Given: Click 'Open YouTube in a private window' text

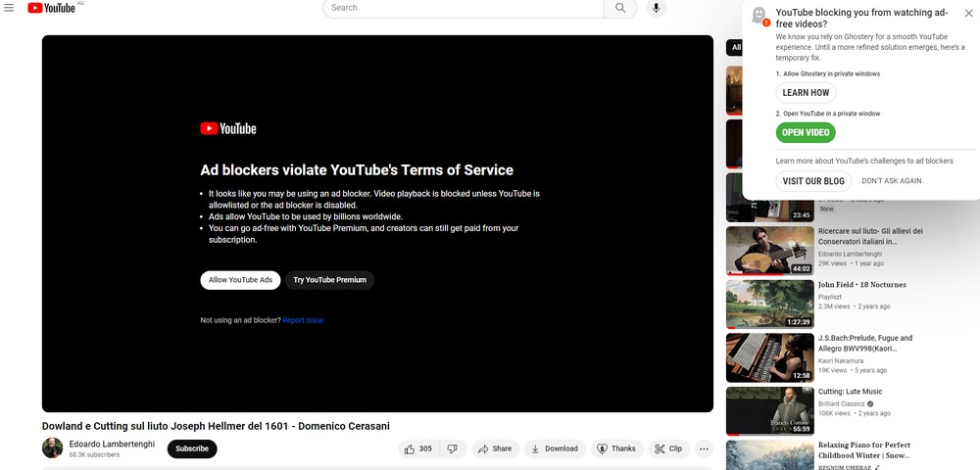Looking at the screenshot, I should [831, 114].
